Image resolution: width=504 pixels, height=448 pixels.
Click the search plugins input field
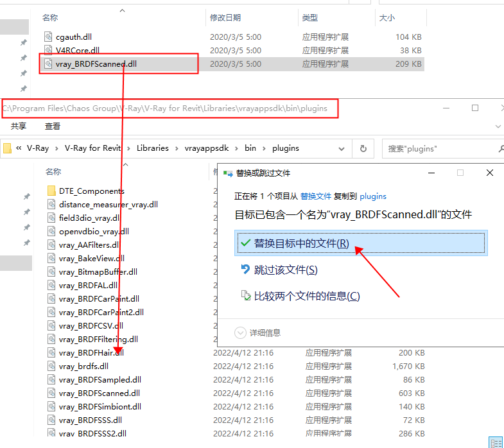click(437, 148)
